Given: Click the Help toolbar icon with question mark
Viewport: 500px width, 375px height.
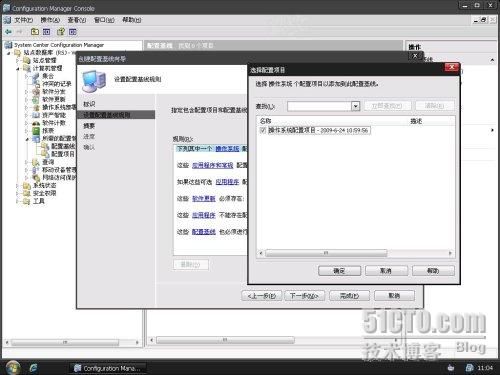Looking at the screenshot, I should (61, 32).
